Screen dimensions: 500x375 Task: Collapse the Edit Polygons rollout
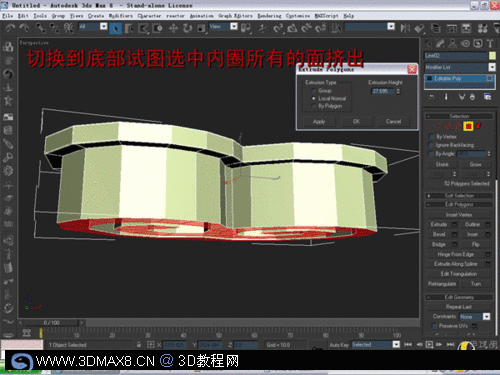[459, 204]
